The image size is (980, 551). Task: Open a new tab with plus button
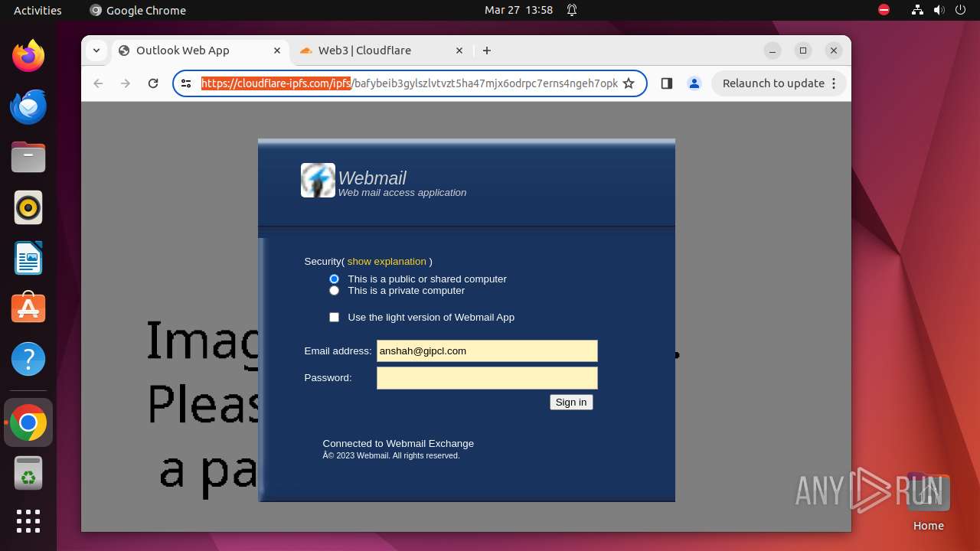click(x=487, y=51)
